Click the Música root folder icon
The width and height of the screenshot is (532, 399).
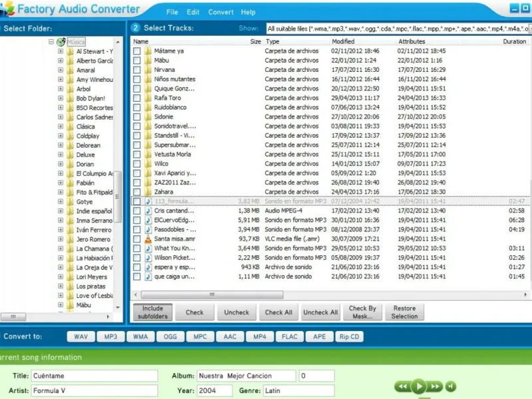[x=61, y=42]
